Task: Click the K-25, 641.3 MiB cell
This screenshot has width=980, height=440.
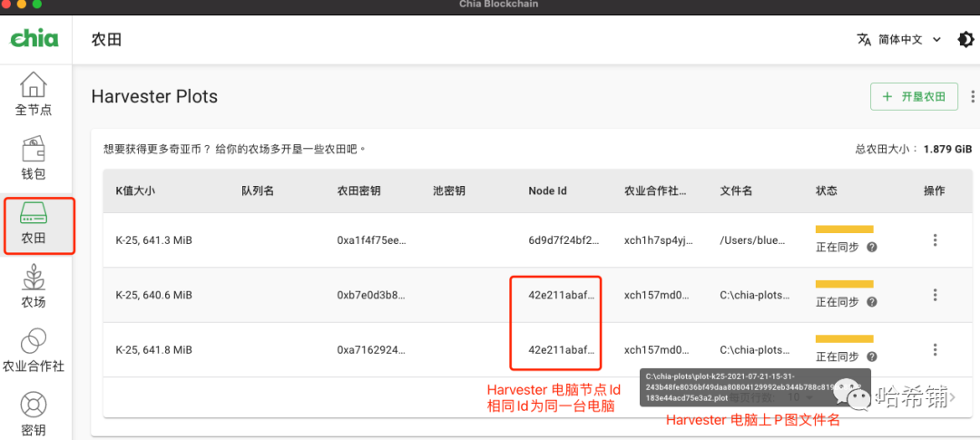Action: click(x=153, y=240)
